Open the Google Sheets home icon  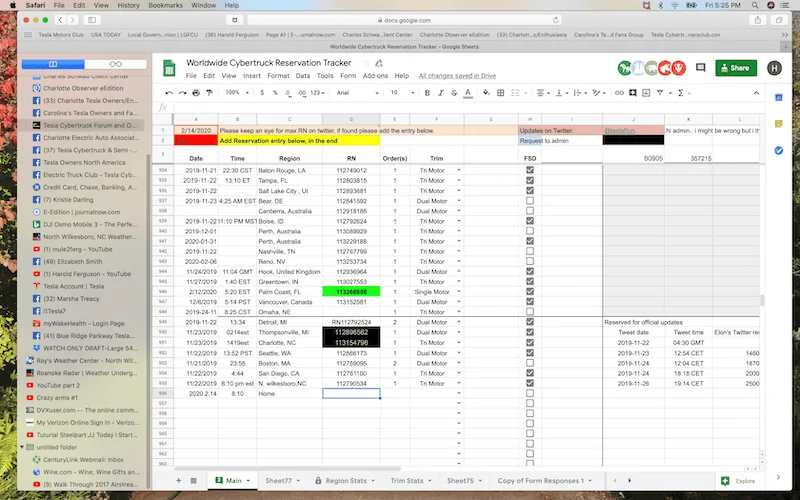(169, 68)
